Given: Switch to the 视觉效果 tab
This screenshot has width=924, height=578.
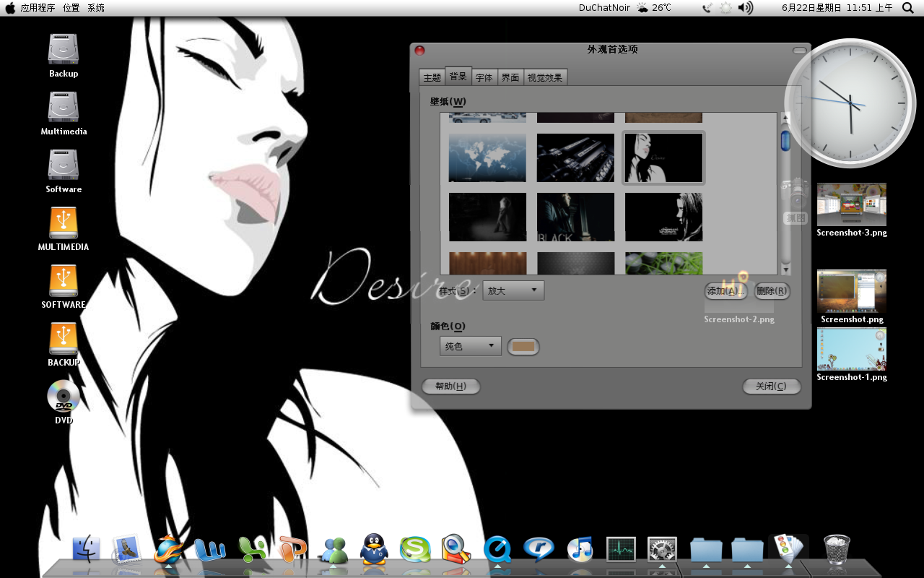Looking at the screenshot, I should tap(545, 77).
